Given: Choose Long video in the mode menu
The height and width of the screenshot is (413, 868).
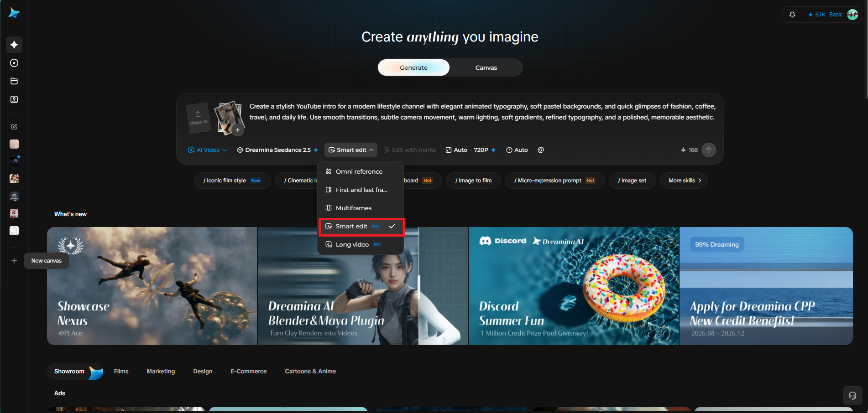Looking at the screenshot, I should pyautogui.click(x=361, y=244).
